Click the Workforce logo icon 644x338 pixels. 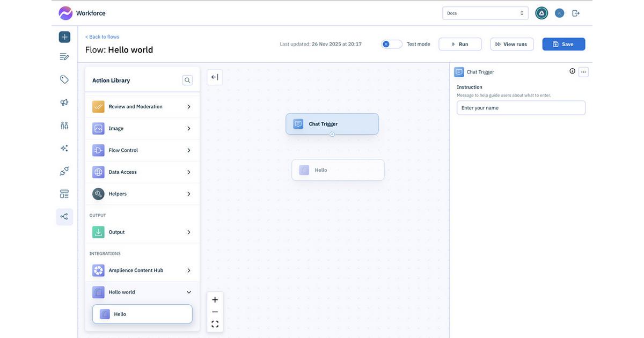65,13
